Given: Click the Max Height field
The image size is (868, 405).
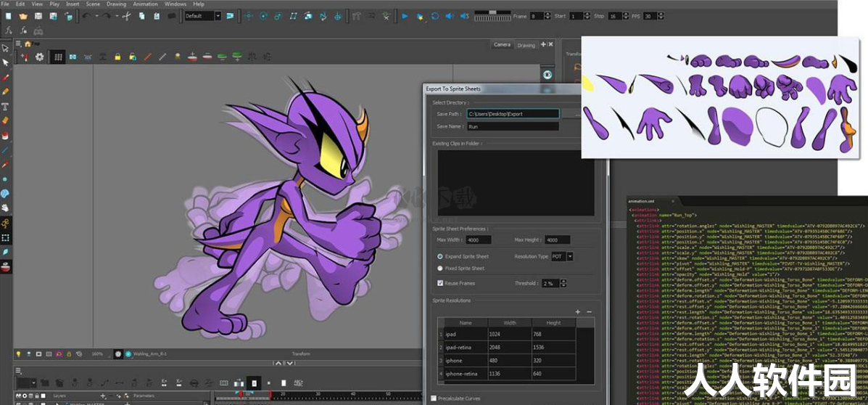Looking at the screenshot, I should (558, 240).
